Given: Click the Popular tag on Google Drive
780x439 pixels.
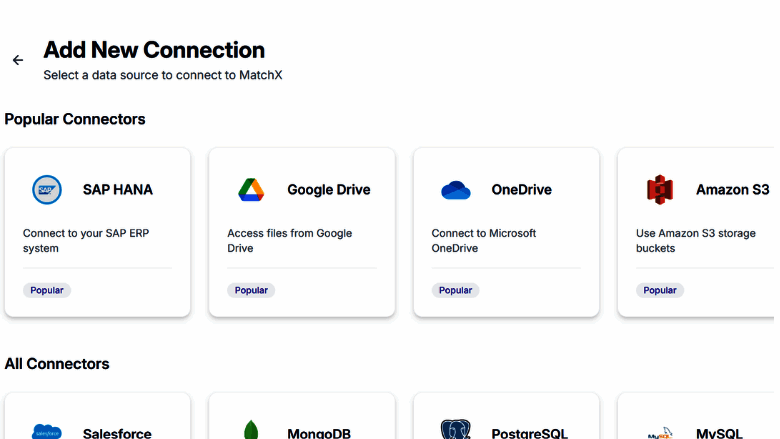Looking at the screenshot, I should click(x=251, y=290).
